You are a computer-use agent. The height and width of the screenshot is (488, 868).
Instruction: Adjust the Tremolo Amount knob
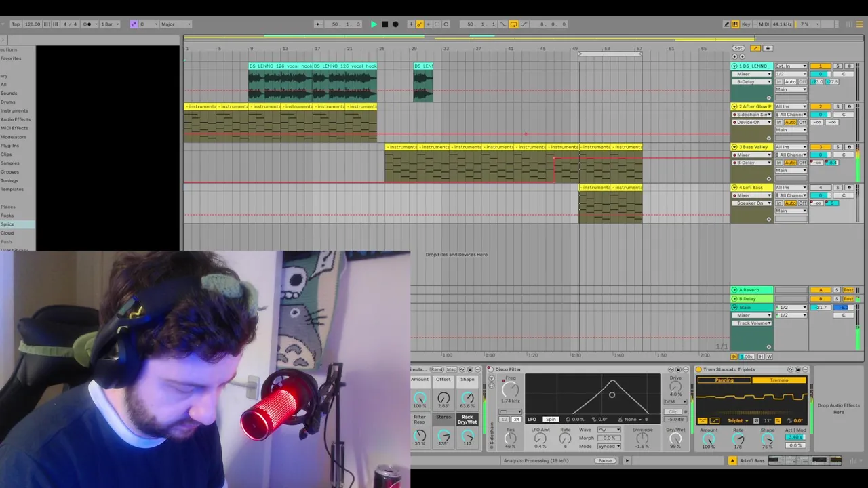coord(709,439)
